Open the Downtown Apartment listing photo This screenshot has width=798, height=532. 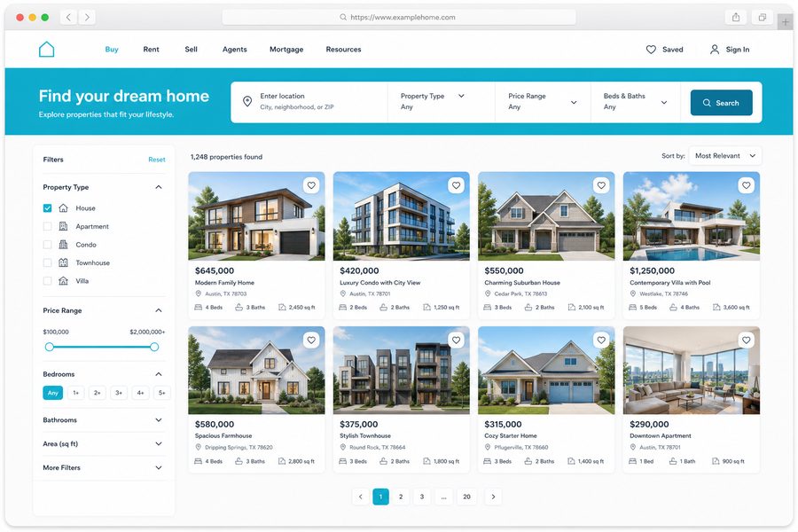(x=691, y=370)
